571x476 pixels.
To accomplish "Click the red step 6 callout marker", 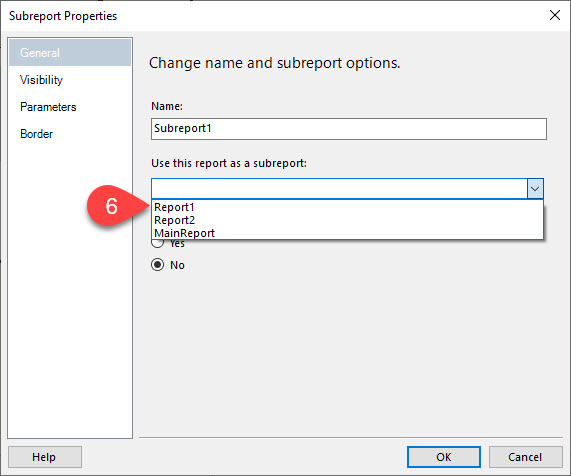I will (x=111, y=206).
